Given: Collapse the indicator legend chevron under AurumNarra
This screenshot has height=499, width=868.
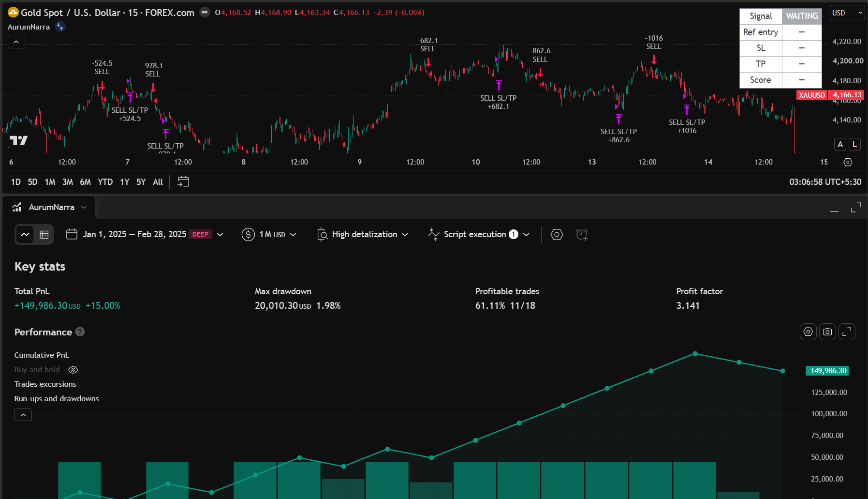Looking at the screenshot, I should (x=16, y=42).
